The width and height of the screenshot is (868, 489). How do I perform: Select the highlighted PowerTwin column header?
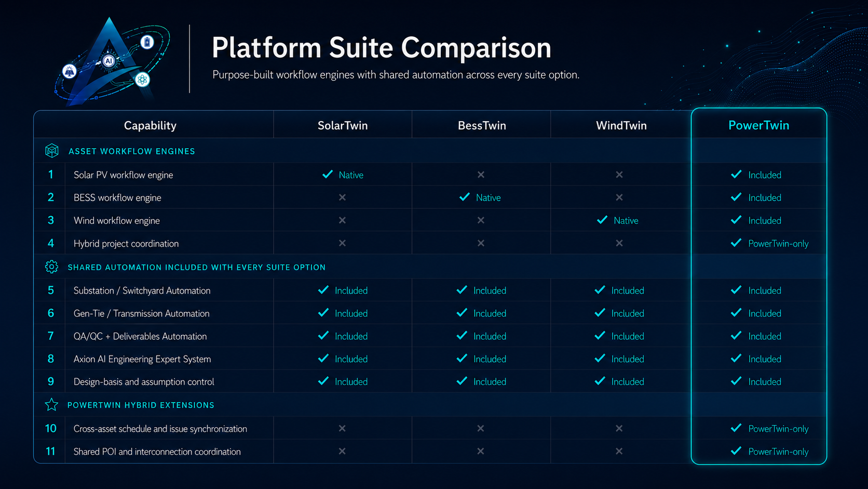coord(758,125)
